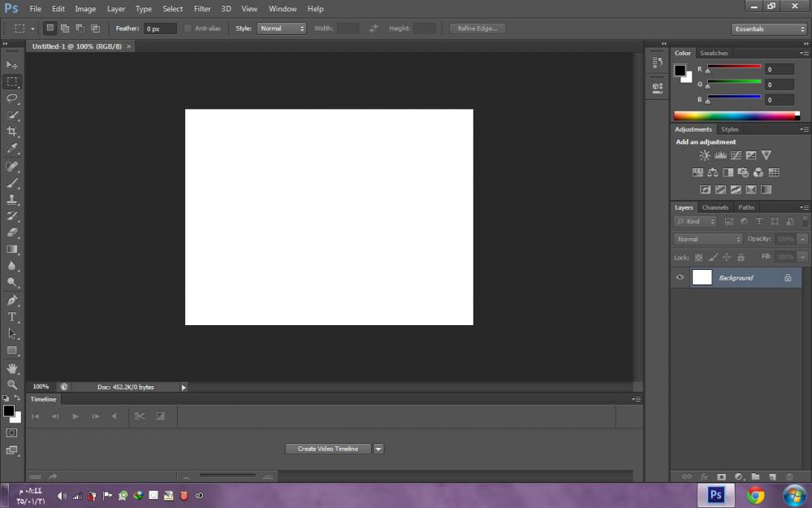Select the Crop tool
This screenshot has height=508, width=812.
(x=12, y=132)
